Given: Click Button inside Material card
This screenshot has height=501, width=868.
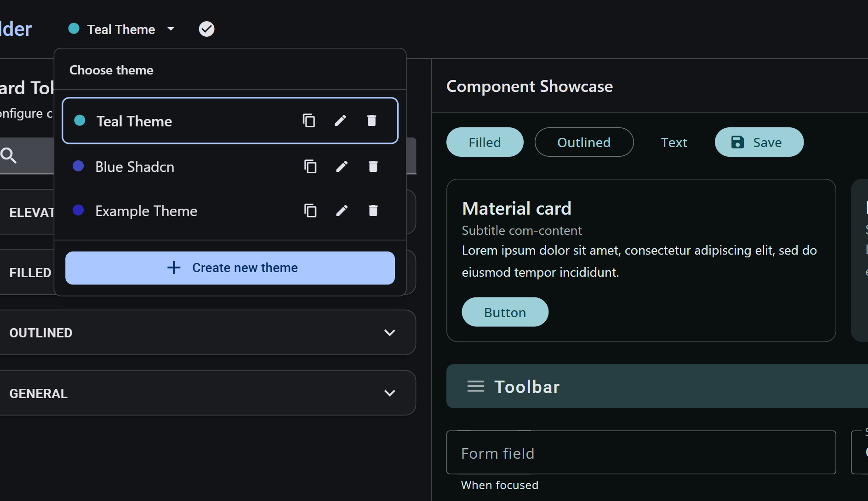Looking at the screenshot, I should tap(505, 312).
